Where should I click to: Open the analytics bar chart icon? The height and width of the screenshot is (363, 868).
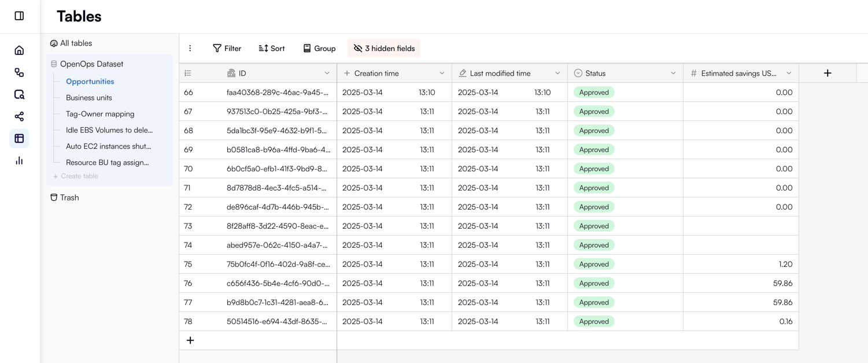point(19,160)
